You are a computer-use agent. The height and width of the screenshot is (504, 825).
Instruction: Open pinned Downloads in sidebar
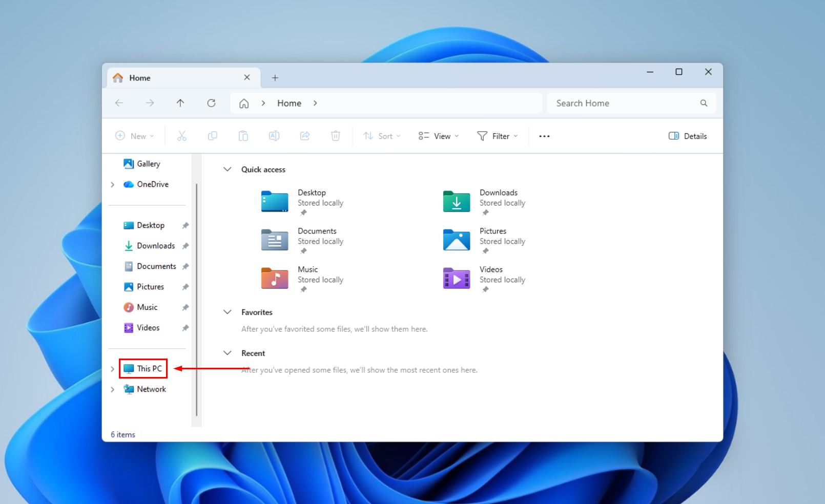pos(149,245)
